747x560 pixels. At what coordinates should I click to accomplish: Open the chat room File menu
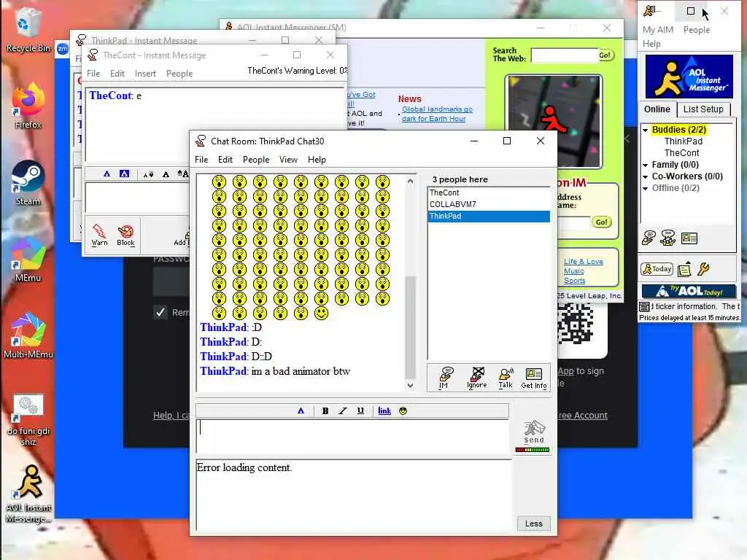tap(201, 160)
